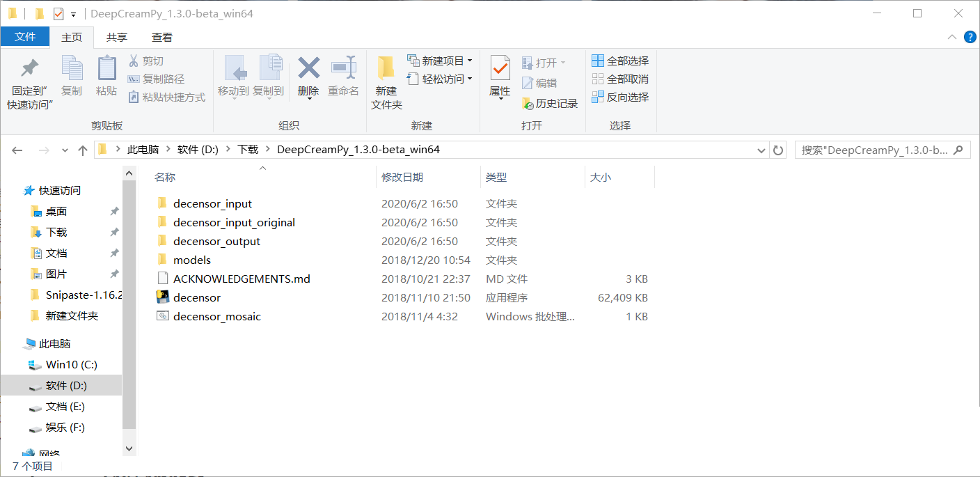Click 快速访问 in the navigation pane
This screenshot has width=980, height=477.
59,191
